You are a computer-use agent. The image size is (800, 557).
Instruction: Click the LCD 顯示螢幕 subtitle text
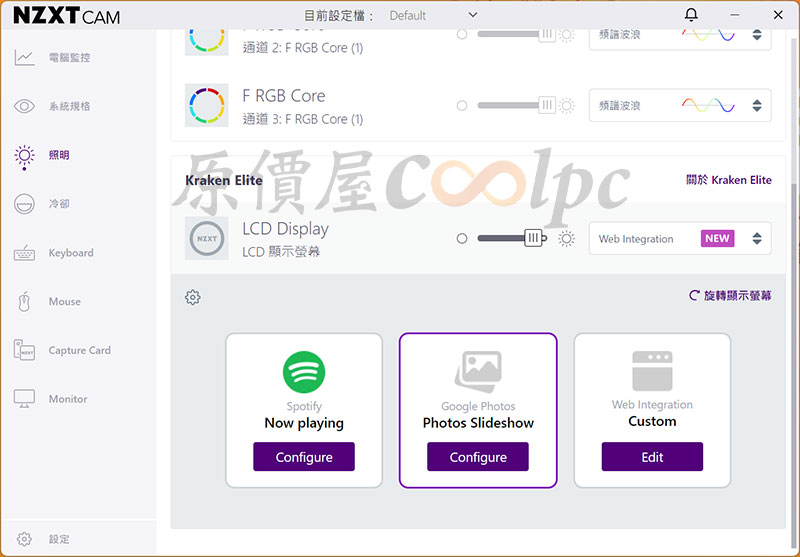click(x=281, y=252)
